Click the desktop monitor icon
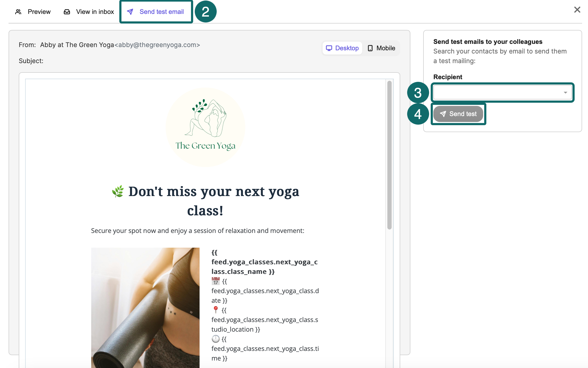 point(329,48)
